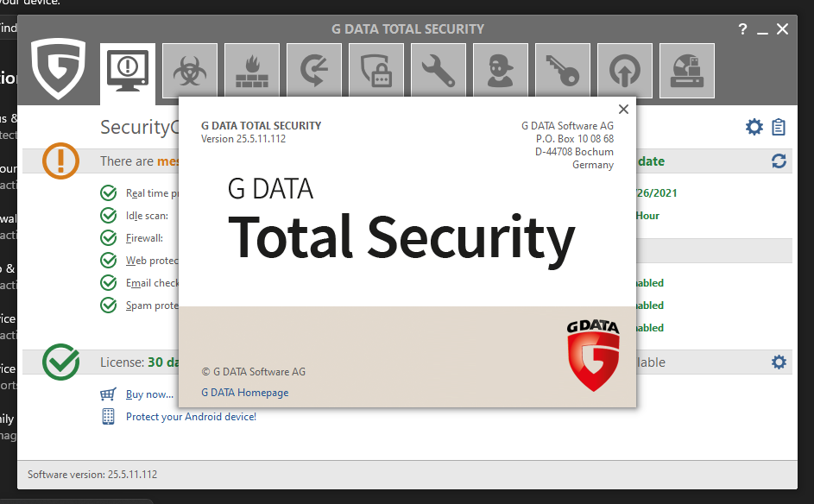814x504 pixels.
Task: Close the About dialog with X
Action: 623,109
